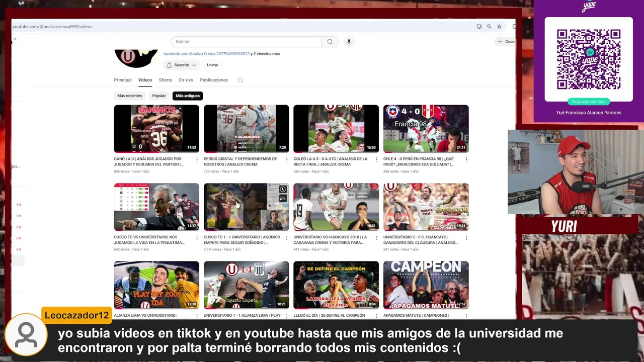Open three-dot menu for 'LLEGÓ EL DÍA' video
Image resolution: width=644 pixels, height=362 pixels.
(x=376, y=316)
